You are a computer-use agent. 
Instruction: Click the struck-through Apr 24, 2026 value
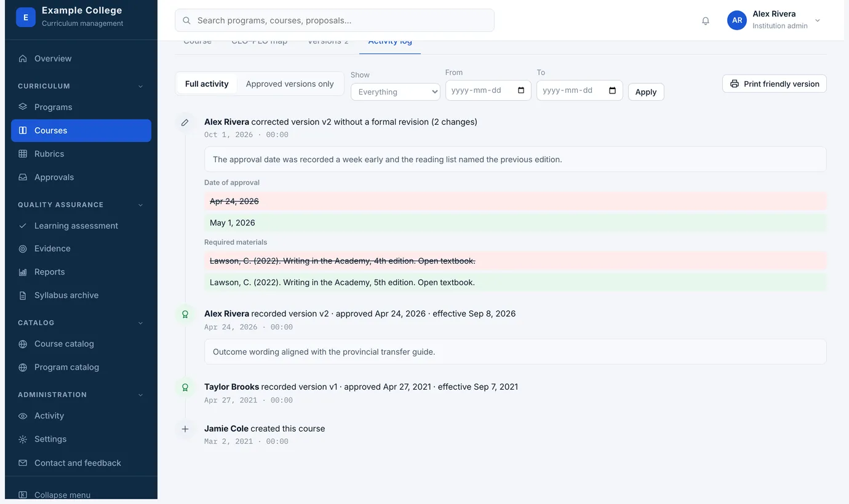pos(234,202)
